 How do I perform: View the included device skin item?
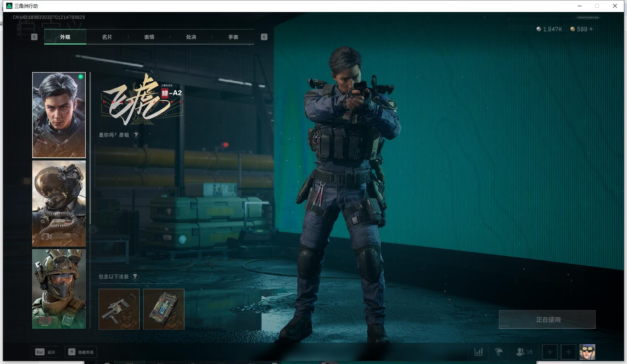tap(164, 309)
